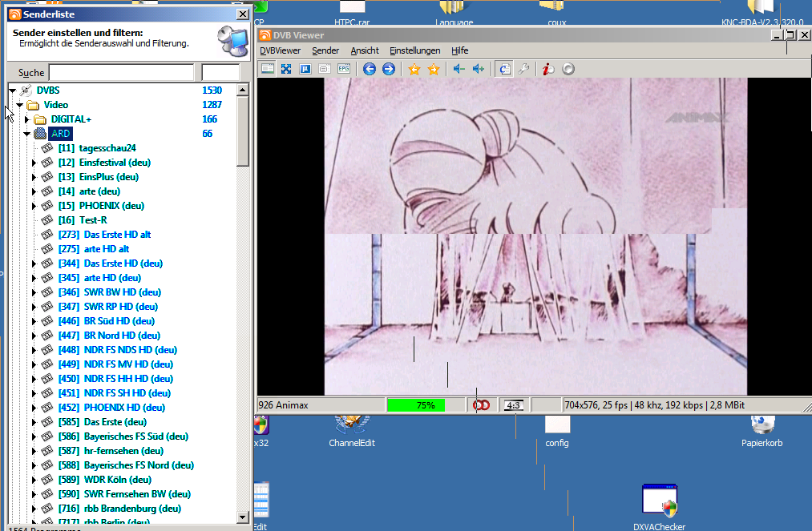Image resolution: width=812 pixels, height=531 pixels.
Task: Click the ARD group folder icon
Action: pyautogui.click(x=40, y=134)
